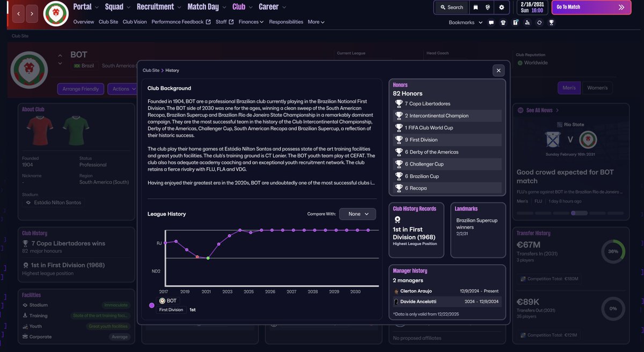Close the History popup with the X
This screenshot has height=352, width=644.
499,70
